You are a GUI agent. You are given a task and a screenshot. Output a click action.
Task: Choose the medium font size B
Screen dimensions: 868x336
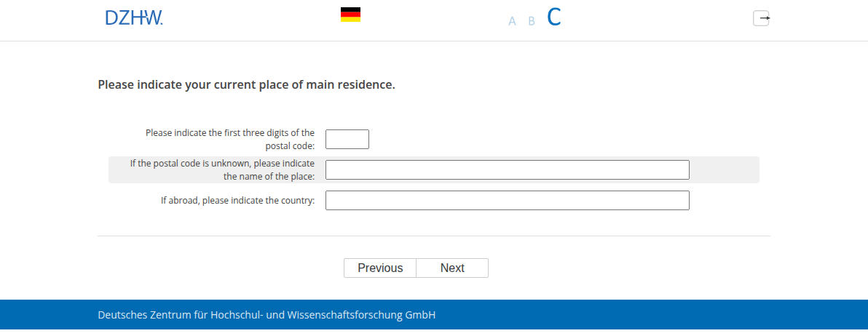[532, 21]
